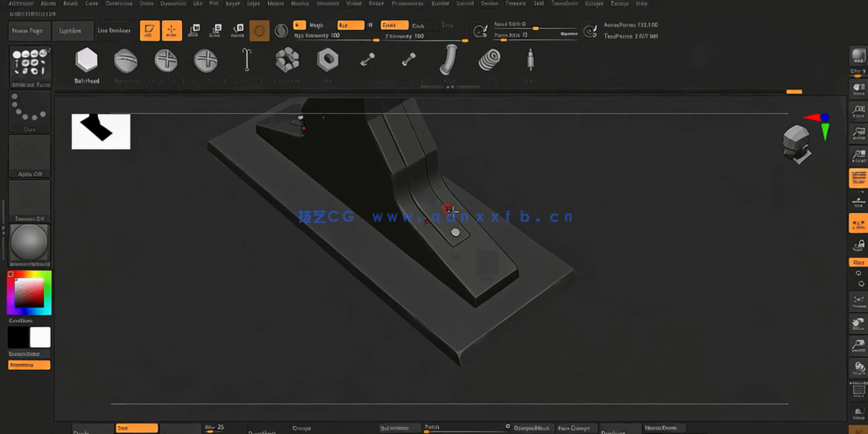Open the Help menu at menu bar end

pos(642,4)
